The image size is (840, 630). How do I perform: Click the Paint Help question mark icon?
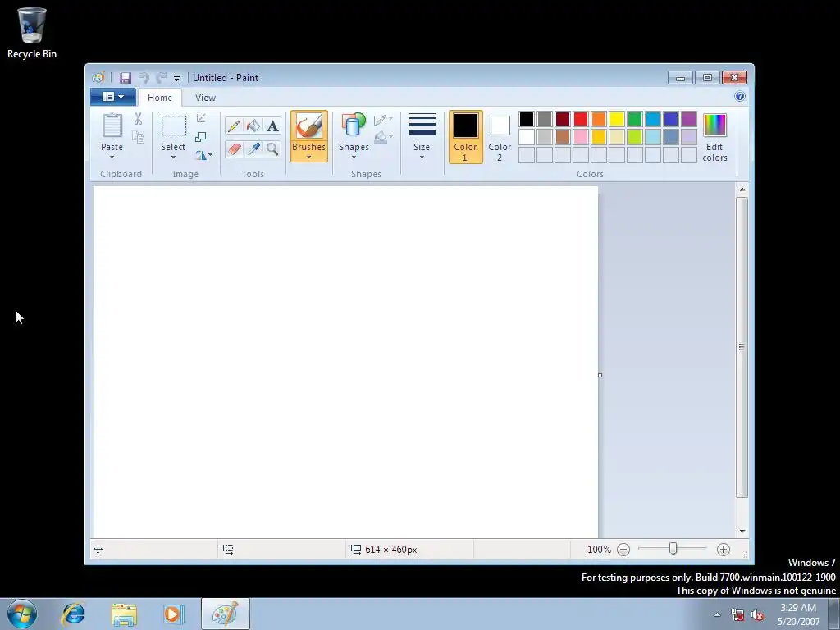[740, 97]
